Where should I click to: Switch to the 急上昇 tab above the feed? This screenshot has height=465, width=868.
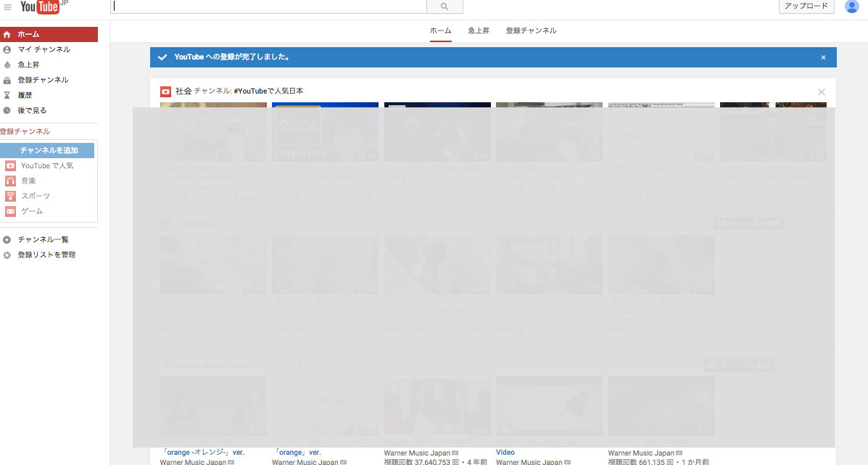coord(479,30)
